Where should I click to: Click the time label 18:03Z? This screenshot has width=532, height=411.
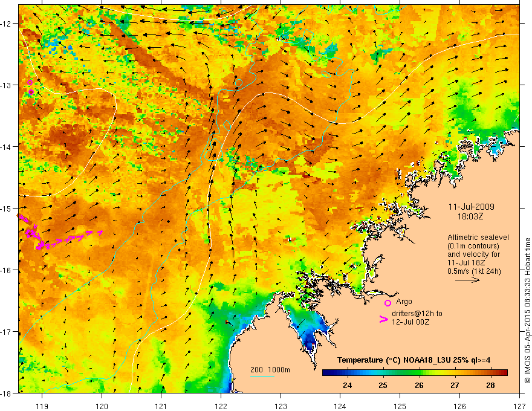tap(470, 216)
